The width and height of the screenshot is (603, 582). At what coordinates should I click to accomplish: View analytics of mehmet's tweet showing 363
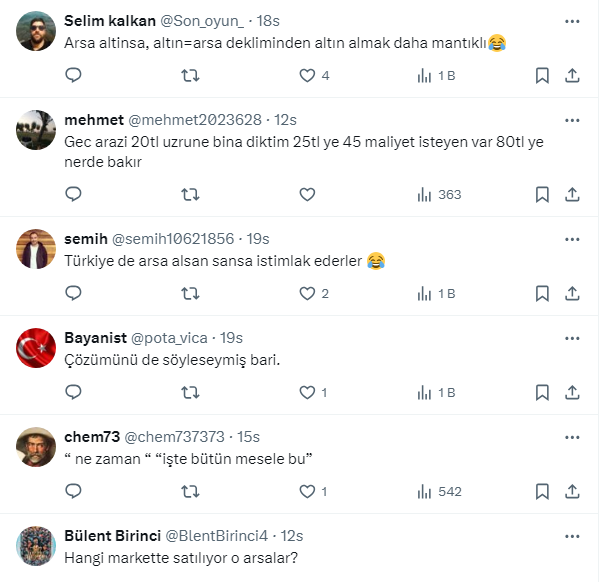(440, 195)
